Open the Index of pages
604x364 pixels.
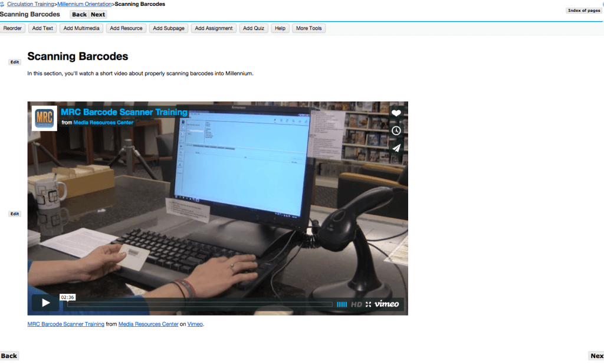(x=584, y=11)
